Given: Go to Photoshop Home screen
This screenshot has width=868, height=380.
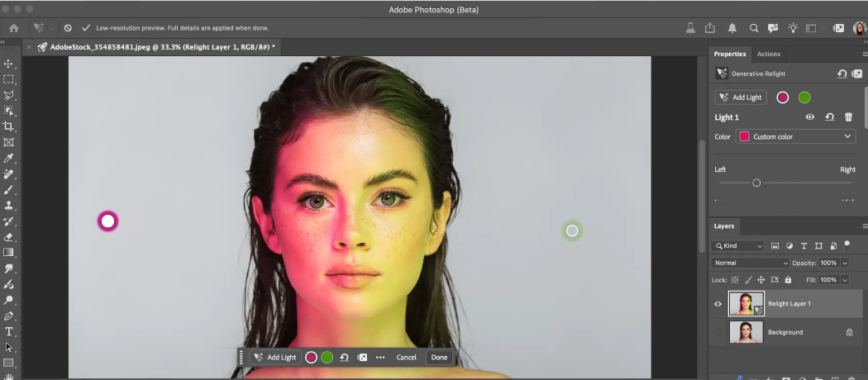Looking at the screenshot, I should pyautogui.click(x=14, y=27).
